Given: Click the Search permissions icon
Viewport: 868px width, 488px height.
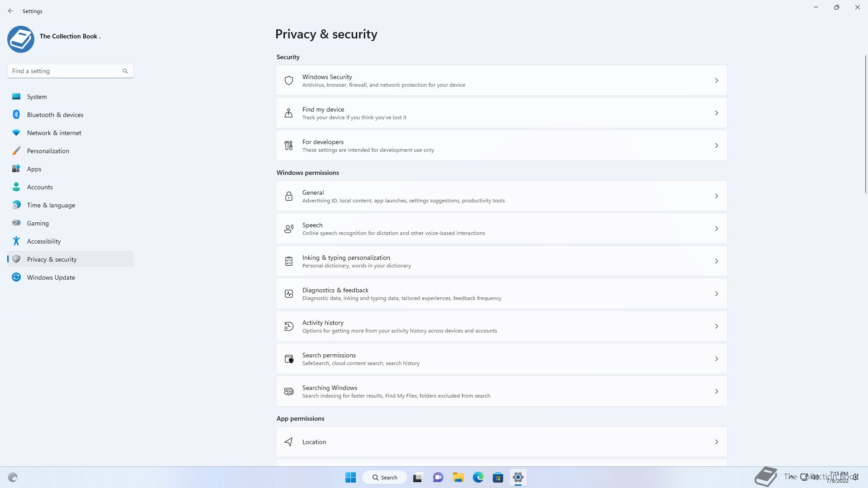Looking at the screenshot, I should pyautogui.click(x=289, y=359).
